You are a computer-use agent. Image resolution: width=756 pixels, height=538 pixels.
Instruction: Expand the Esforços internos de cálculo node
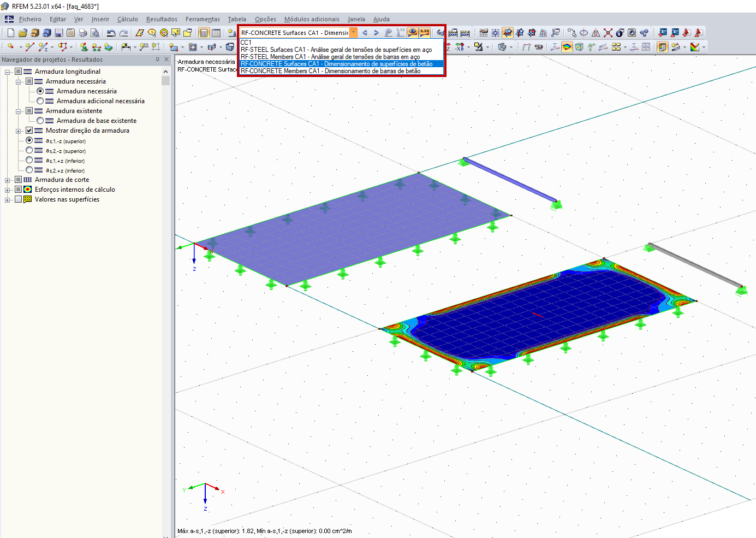coord(8,190)
